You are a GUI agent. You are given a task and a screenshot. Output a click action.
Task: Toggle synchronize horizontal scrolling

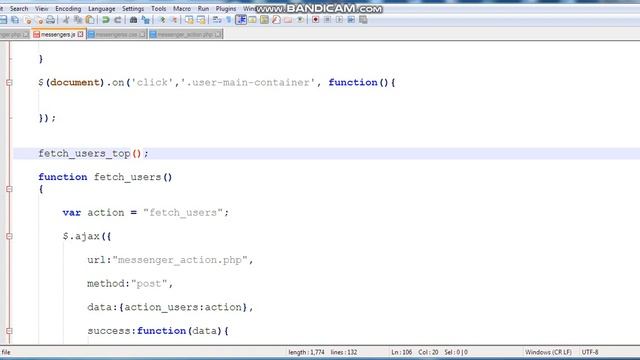tap(201, 20)
